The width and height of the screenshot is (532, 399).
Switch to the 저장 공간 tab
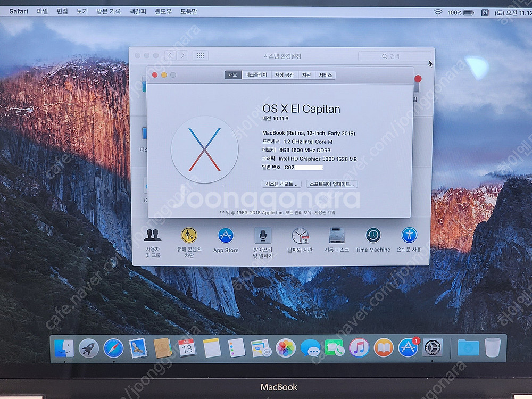click(284, 75)
